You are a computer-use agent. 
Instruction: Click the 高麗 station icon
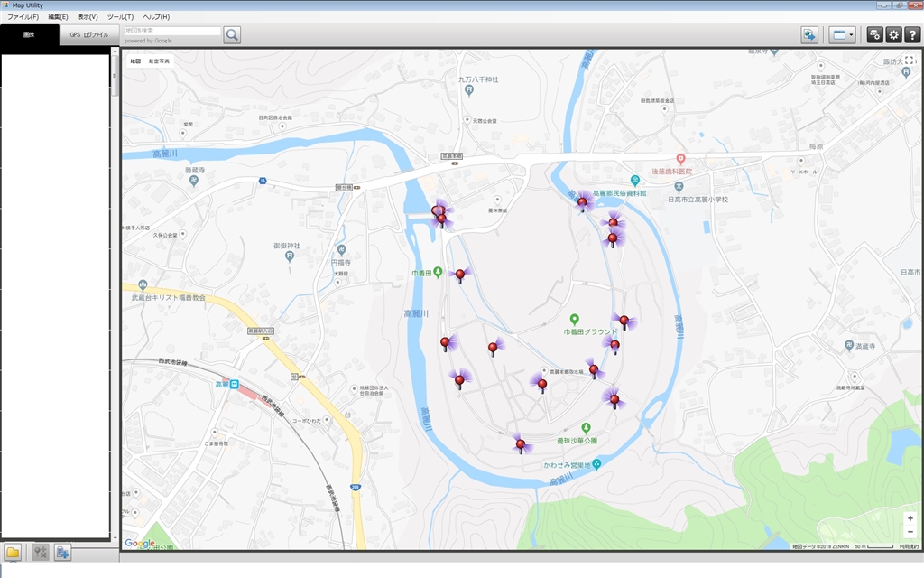pos(234,385)
